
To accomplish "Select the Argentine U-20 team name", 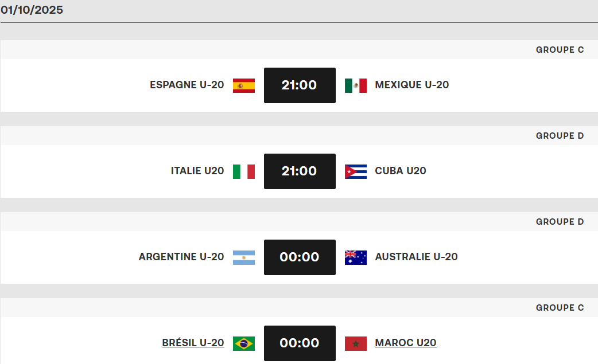I will point(181,257).
